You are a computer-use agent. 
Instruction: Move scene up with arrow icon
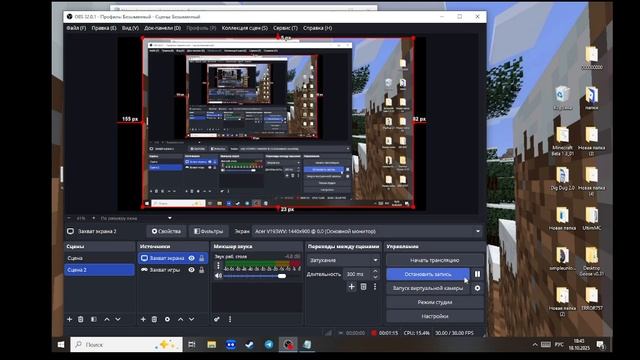[107, 319]
